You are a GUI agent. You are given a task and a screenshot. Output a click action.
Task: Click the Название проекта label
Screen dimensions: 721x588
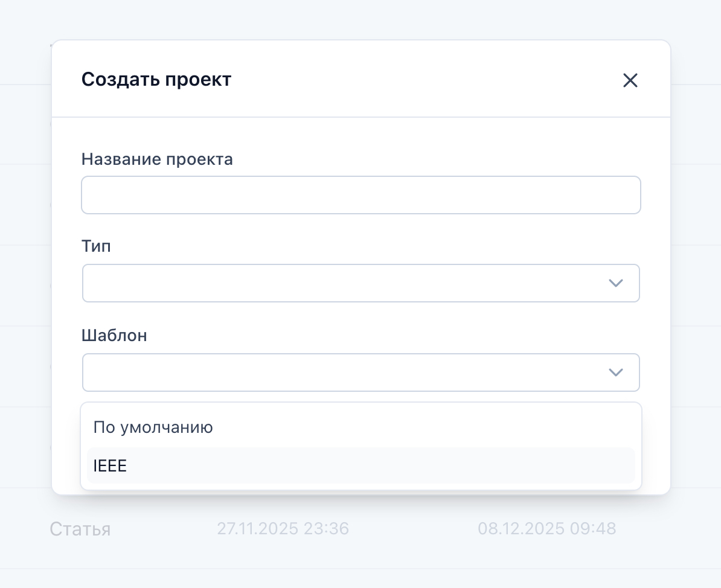(x=157, y=159)
